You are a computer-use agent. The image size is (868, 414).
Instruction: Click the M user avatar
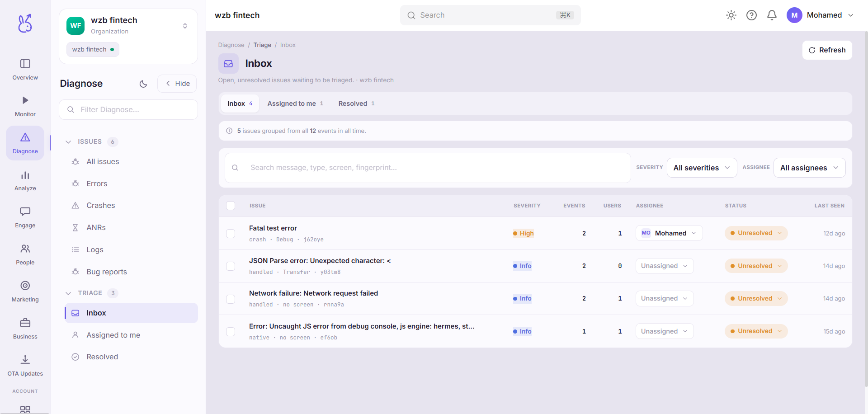click(794, 15)
